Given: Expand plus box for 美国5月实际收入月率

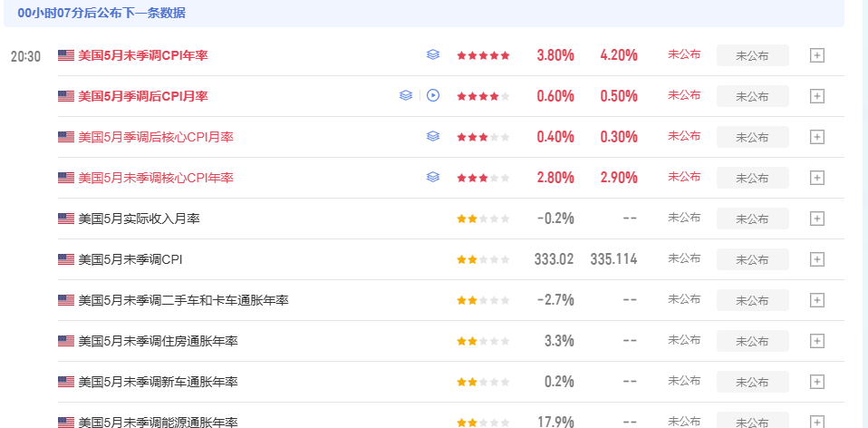Looking at the screenshot, I should click(x=817, y=219).
